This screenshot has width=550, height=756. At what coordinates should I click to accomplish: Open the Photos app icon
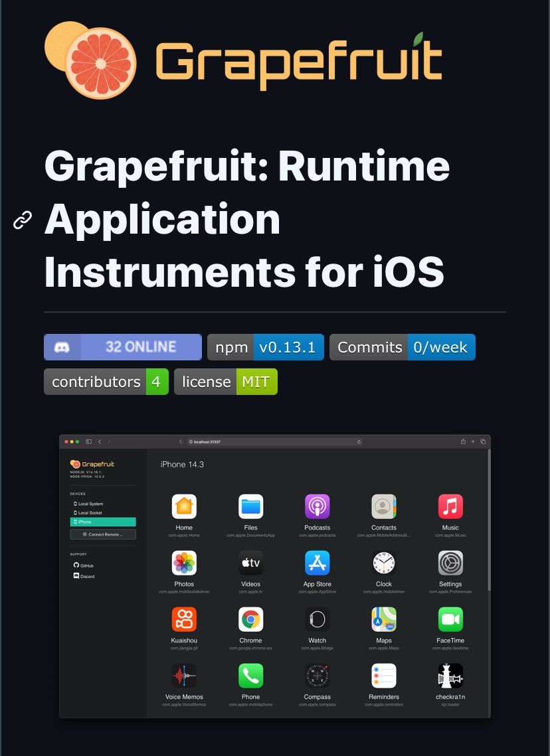[184, 563]
